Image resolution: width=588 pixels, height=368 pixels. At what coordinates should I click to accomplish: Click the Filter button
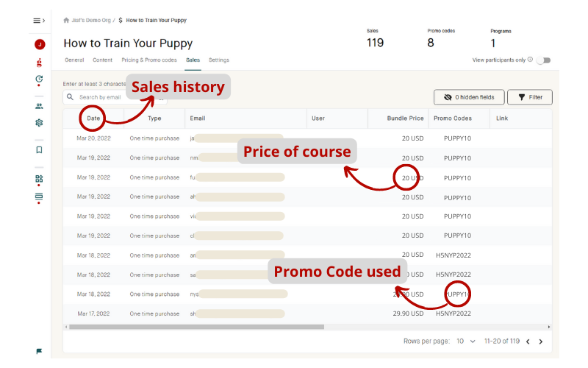tap(529, 97)
